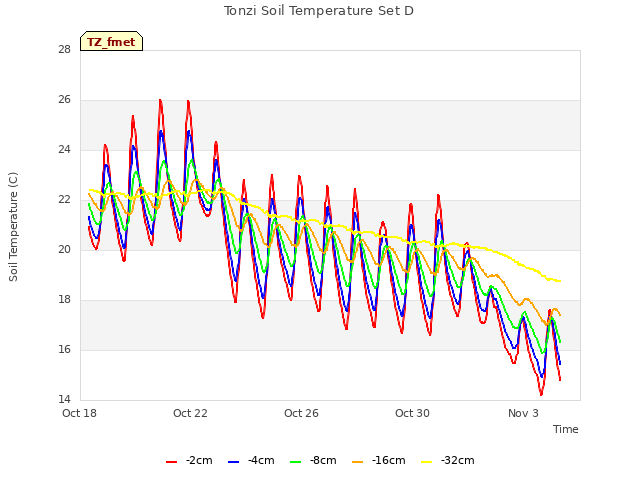Click the red -2cm legend color marker
Image resolution: width=640 pixels, height=480 pixels.
point(171,462)
